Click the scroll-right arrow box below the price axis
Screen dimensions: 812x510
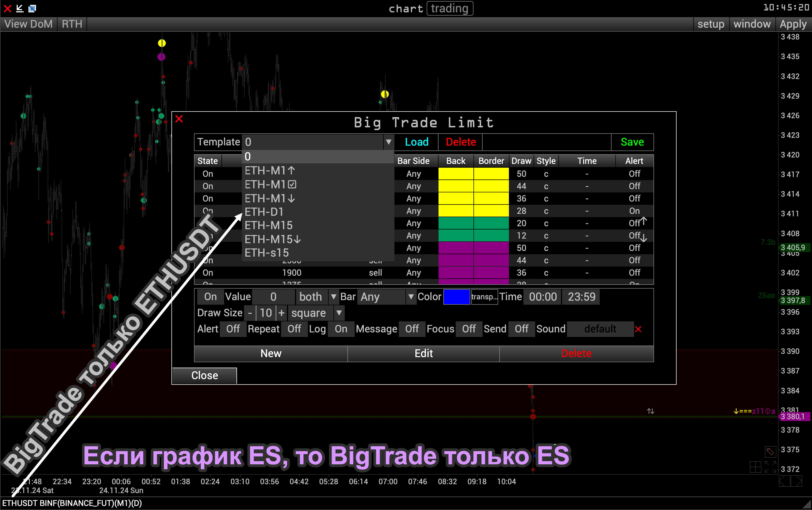point(796,481)
